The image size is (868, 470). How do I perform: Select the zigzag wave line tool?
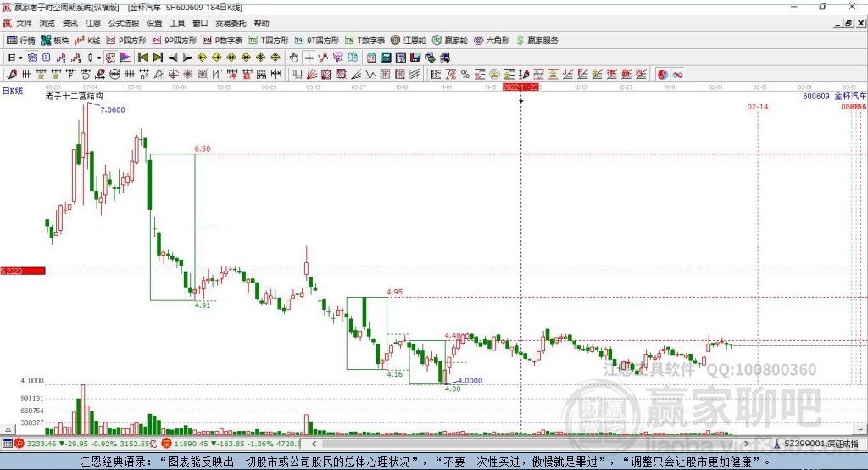click(x=370, y=75)
